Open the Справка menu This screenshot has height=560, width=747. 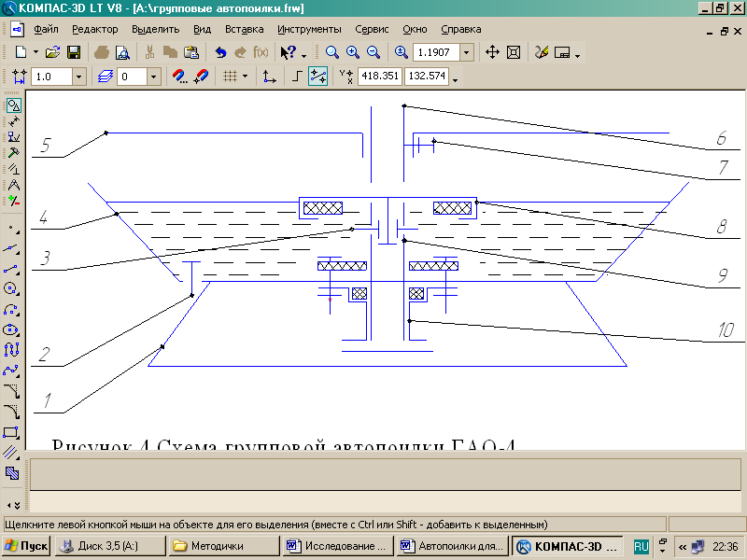pos(460,29)
